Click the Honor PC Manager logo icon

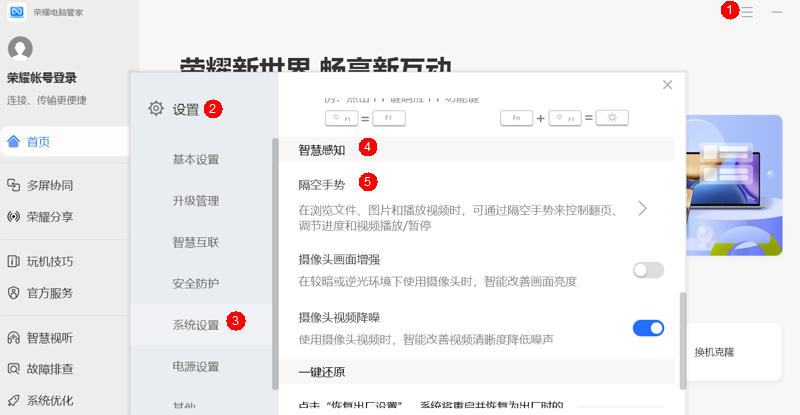point(16,11)
